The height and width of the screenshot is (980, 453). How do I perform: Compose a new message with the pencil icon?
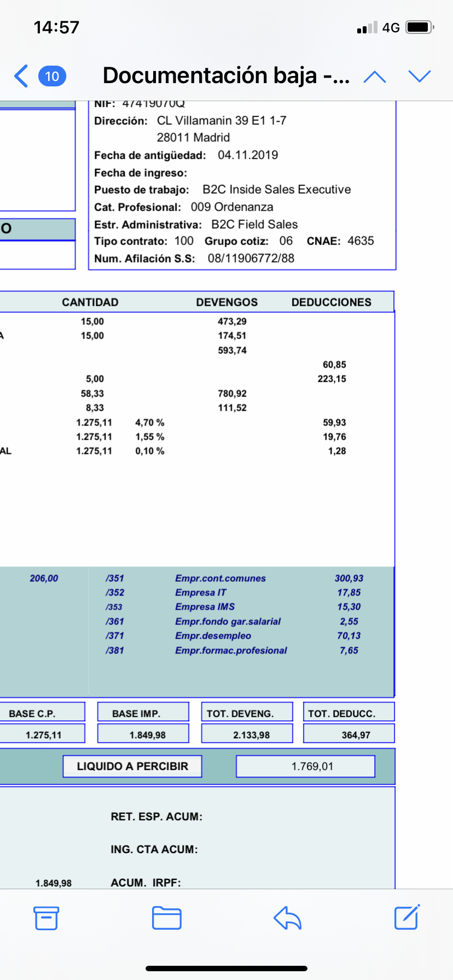click(407, 917)
